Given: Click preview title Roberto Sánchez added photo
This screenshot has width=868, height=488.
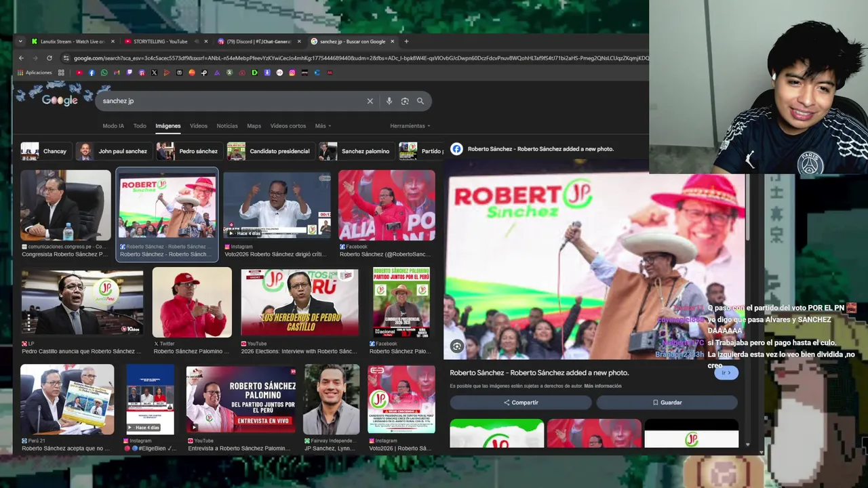Looking at the screenshot, I should pos(539,373).
